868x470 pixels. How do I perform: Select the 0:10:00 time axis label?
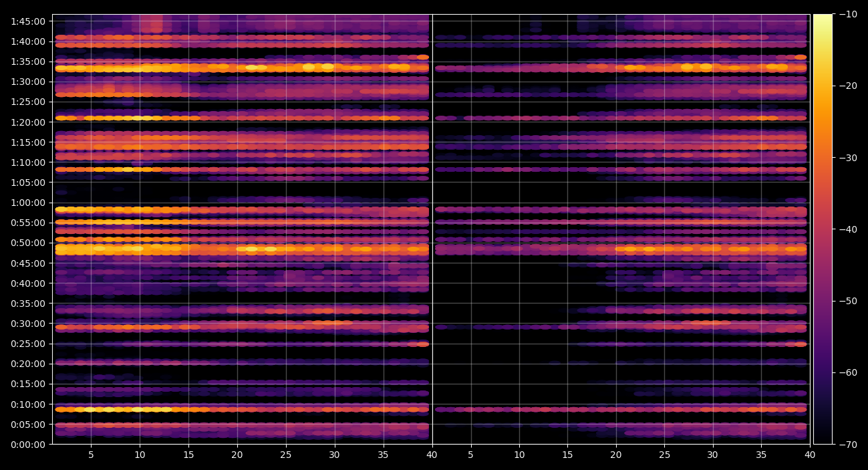click(28, 404)
